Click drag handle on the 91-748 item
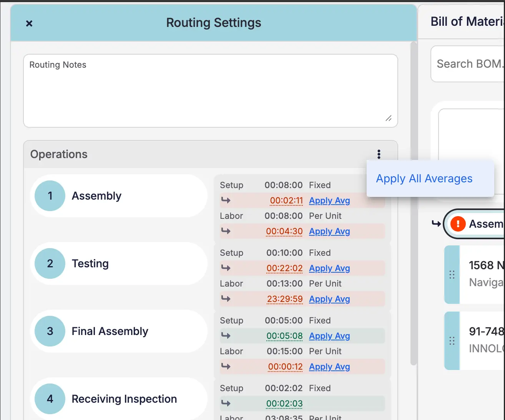 tap(452, 341)
